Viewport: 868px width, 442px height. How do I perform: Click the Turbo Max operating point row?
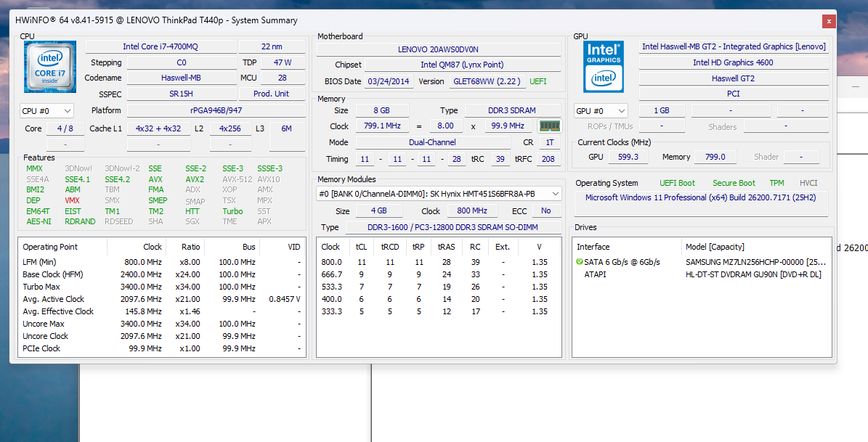coord(162,287)
